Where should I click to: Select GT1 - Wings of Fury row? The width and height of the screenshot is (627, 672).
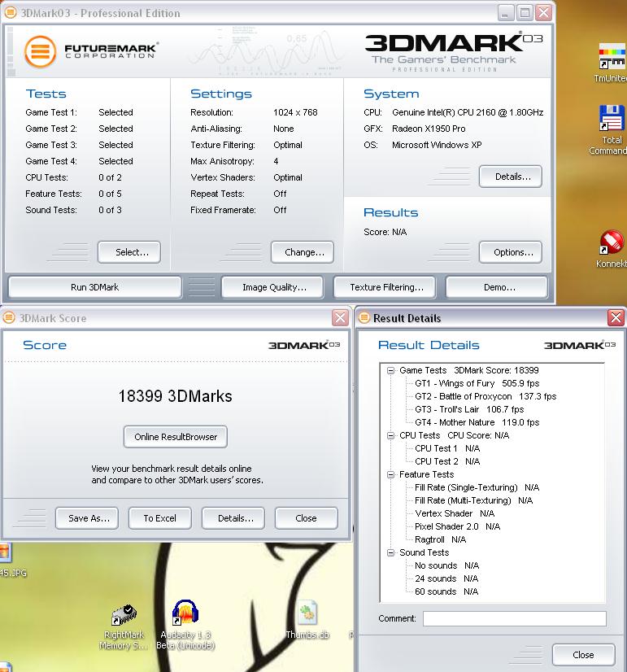point(477,383)
